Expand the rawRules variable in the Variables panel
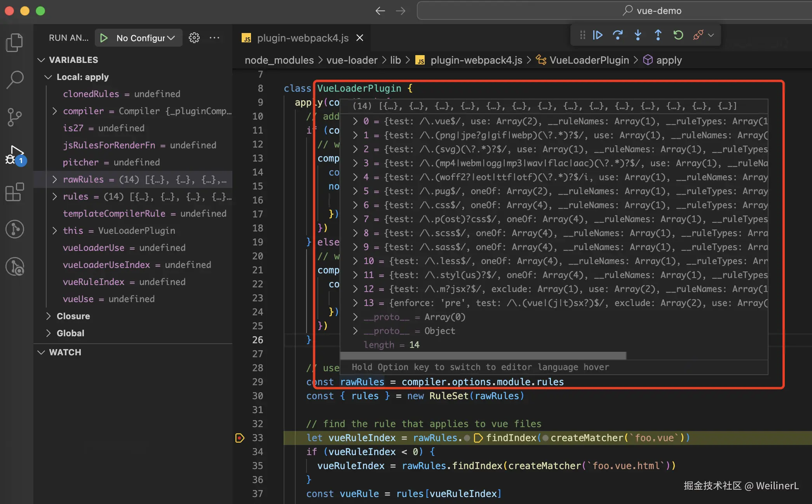 point(55,179)
